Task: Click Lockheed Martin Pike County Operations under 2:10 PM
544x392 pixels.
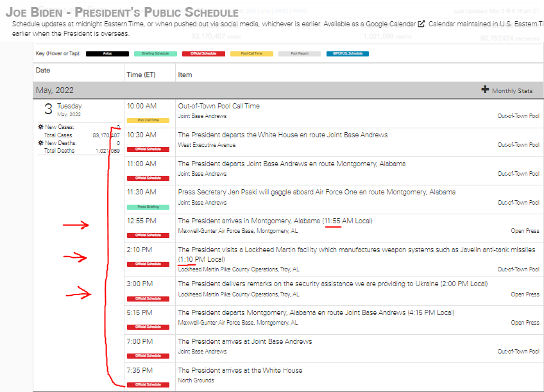Action: [x=239, y=269]
